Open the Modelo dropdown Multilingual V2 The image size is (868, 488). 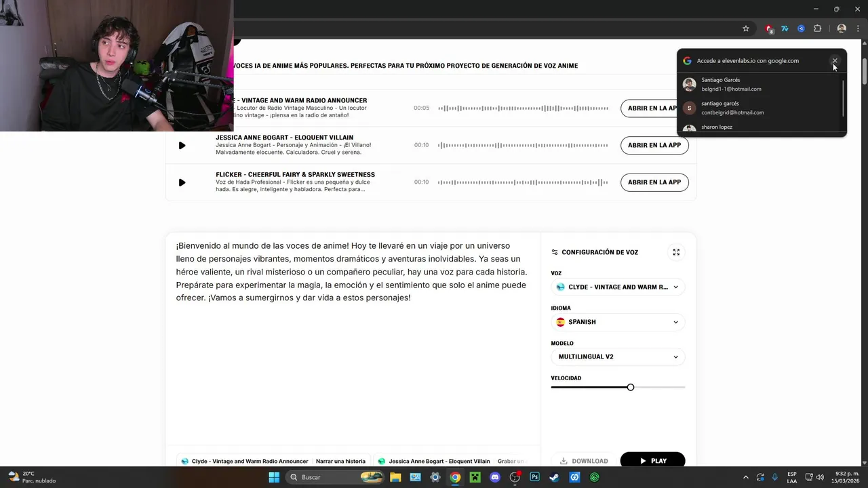tap(617, 357)
